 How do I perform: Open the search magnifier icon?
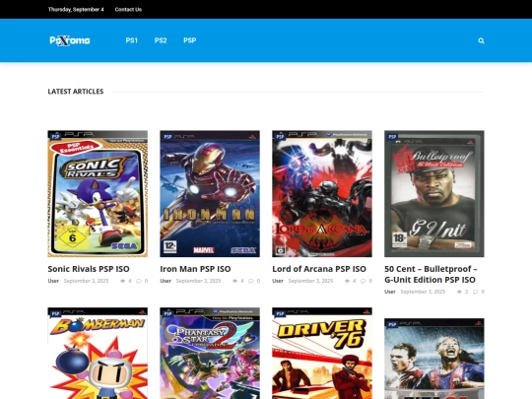click(x=481, y=40)
